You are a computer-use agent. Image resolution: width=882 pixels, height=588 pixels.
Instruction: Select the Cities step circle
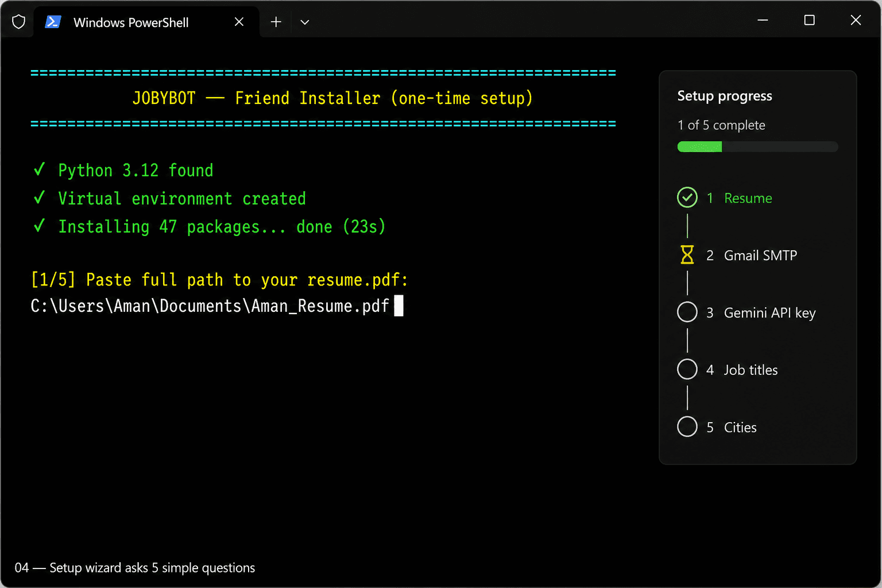687,427
